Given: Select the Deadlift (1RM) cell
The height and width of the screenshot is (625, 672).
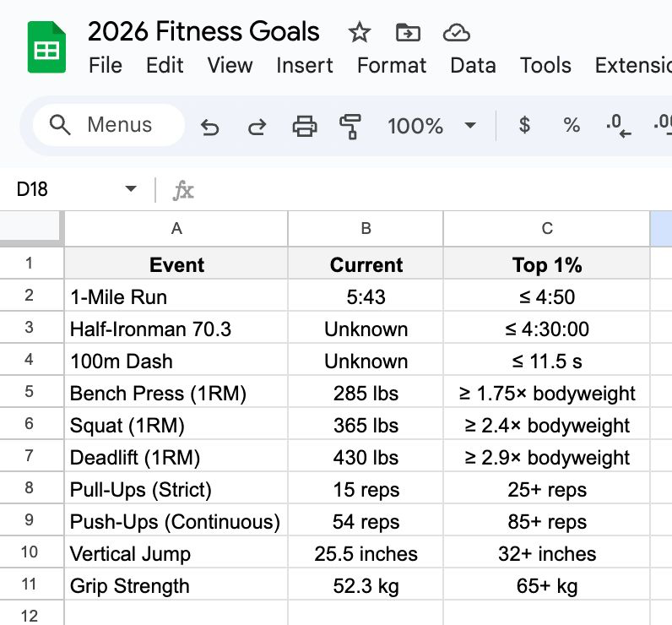Looking at the screenshot, I should (176, 456).
